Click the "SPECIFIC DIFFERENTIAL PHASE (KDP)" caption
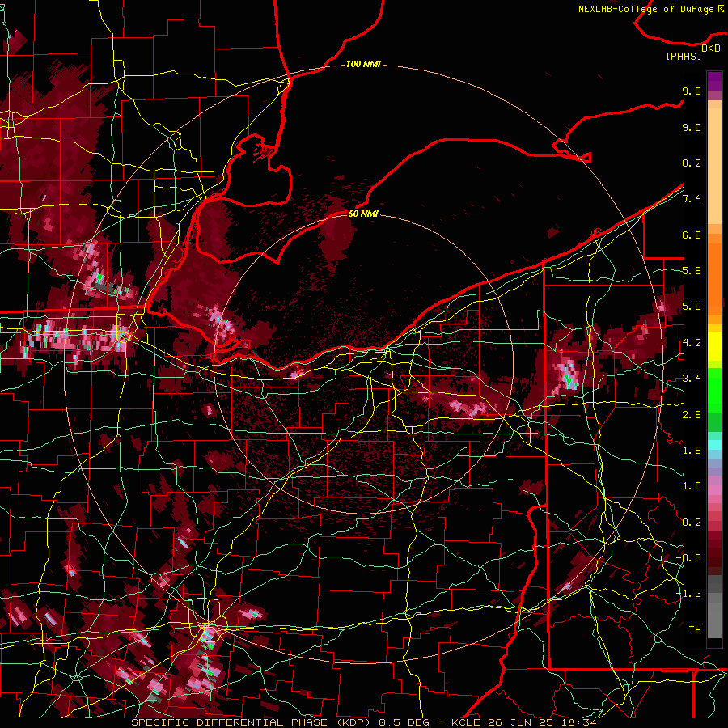Screen dimensions: 728x728 252,722
